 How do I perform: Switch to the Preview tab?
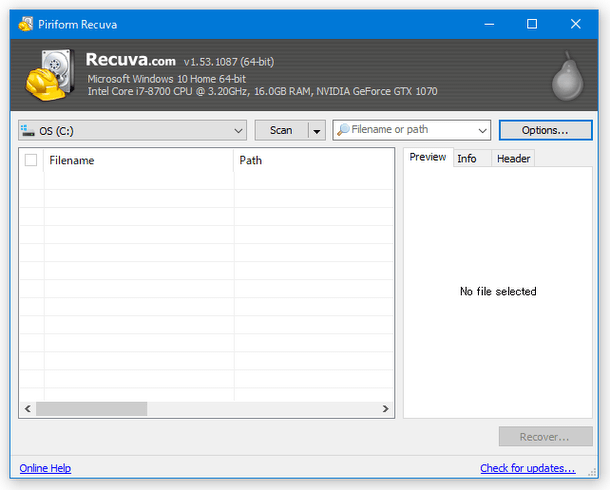click(x=428, y=157)
